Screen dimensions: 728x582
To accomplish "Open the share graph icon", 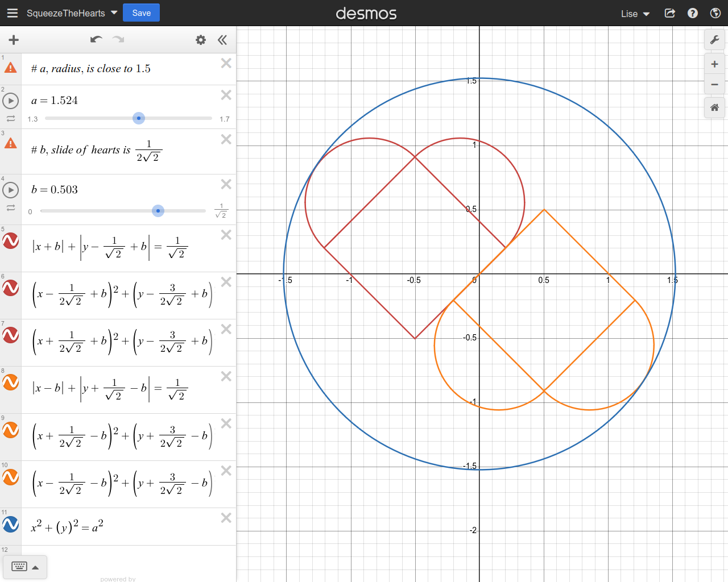I will 670,13.
